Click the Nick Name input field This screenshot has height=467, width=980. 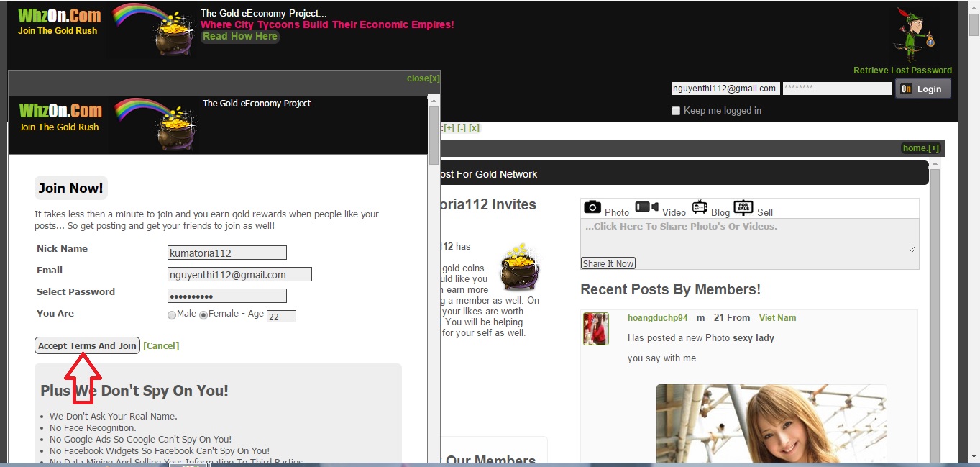226,253
